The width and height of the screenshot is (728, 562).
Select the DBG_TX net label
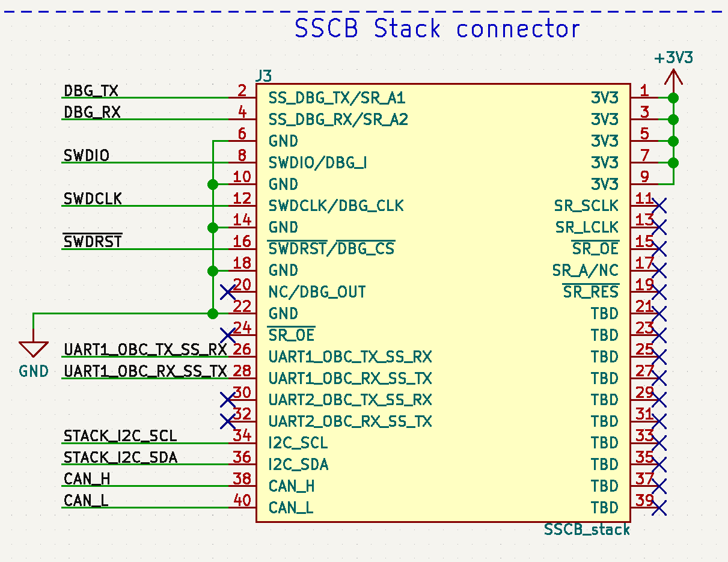(x=91, y=91)
